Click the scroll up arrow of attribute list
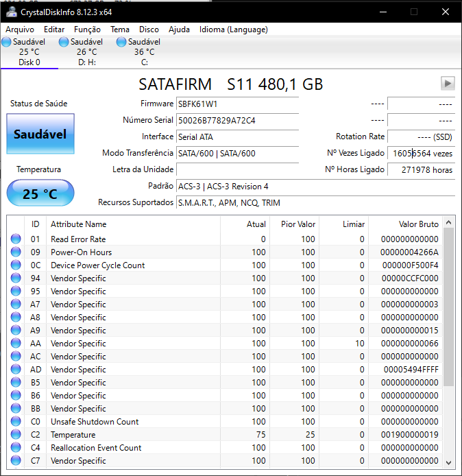This screenshot has height=476, width=462. pyautogui.click(x=449, y=222)
